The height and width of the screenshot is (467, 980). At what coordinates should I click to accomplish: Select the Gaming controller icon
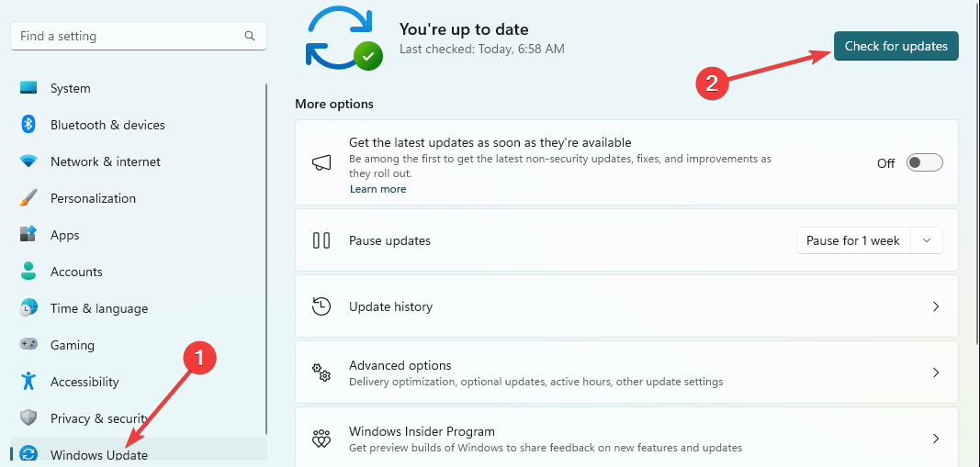tap(28, 345)
